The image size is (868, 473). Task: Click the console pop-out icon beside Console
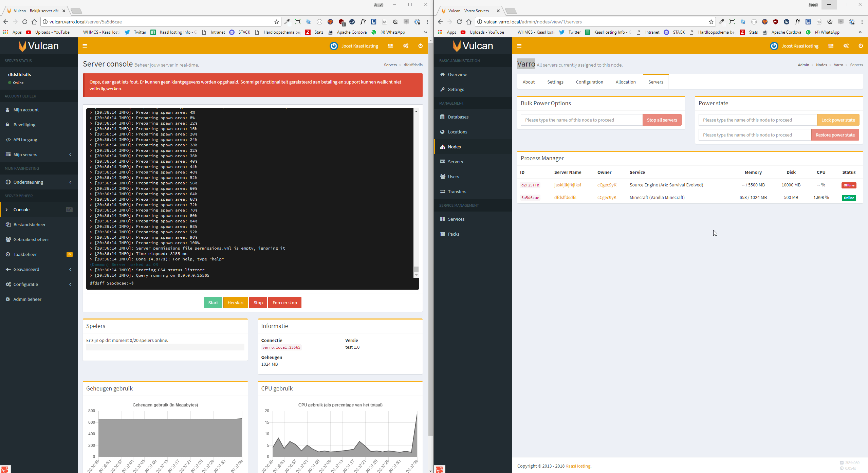[69, 210]
